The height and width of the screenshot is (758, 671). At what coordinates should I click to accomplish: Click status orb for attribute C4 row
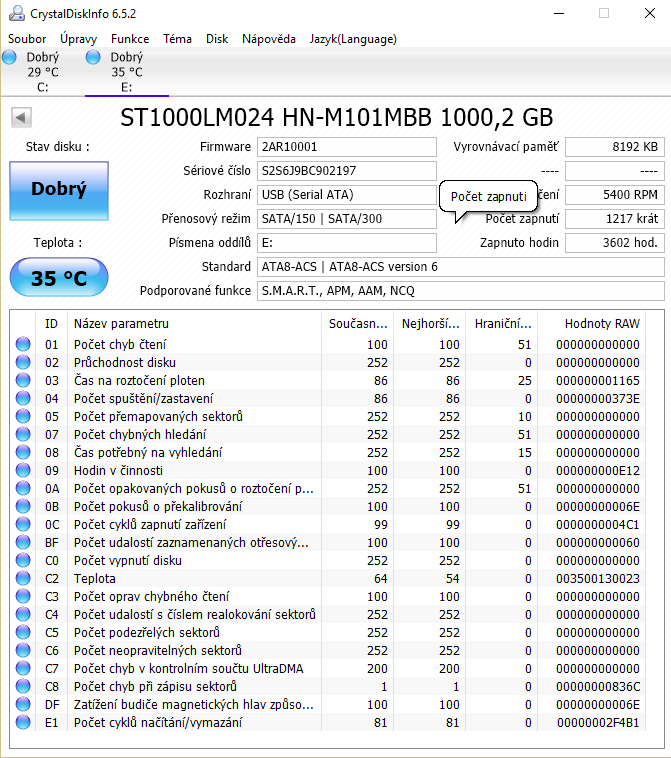(x=23, y=614)
